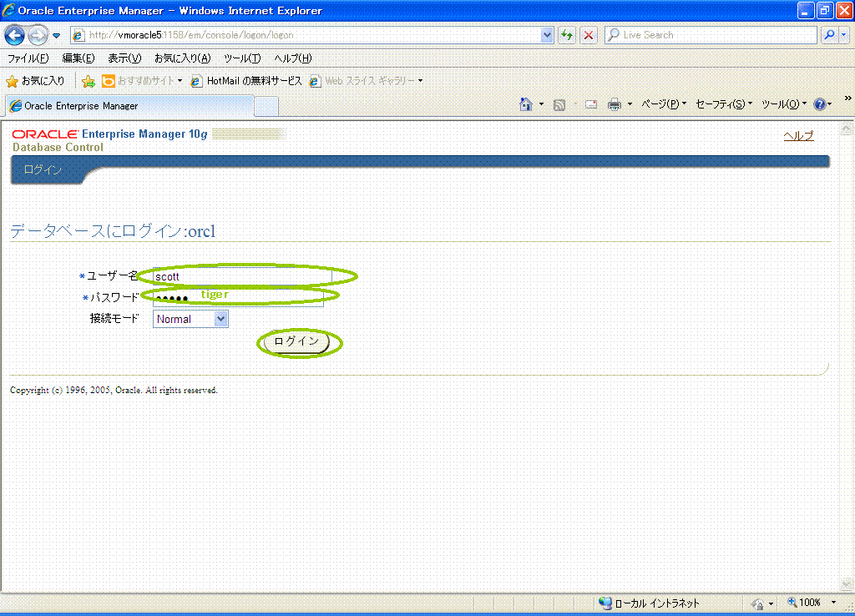This screenshot has width=855, height=616.
Task: Select the ログイン page tab
Action: pos(43,169)
